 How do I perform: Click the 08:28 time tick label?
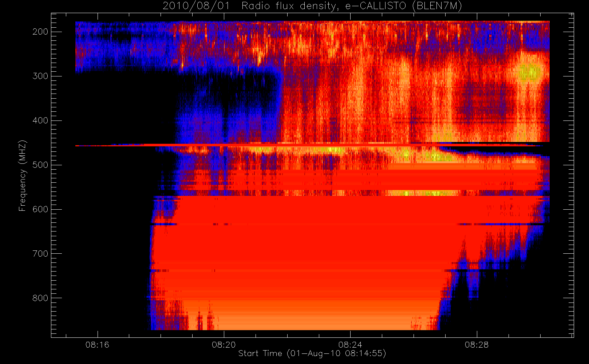(x=477, y=344)
